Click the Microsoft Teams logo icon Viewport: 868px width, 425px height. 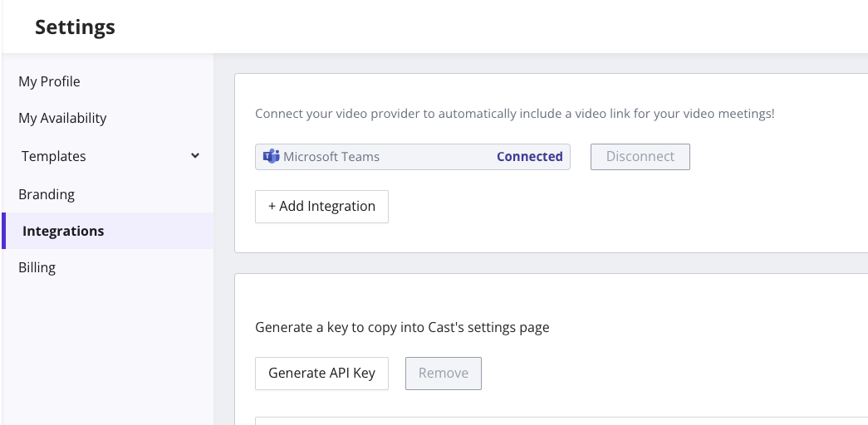[x=271, y=156]
